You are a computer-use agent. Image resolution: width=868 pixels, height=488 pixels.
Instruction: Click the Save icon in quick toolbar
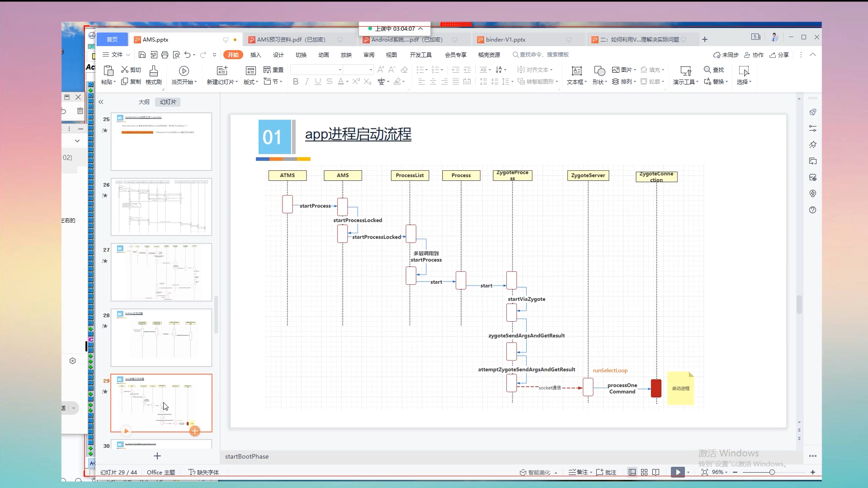(x=142, y=55)
